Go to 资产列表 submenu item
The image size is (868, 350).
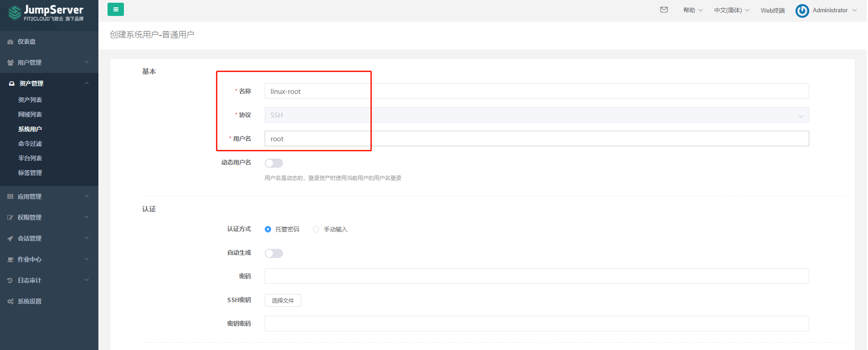[30, 100]
